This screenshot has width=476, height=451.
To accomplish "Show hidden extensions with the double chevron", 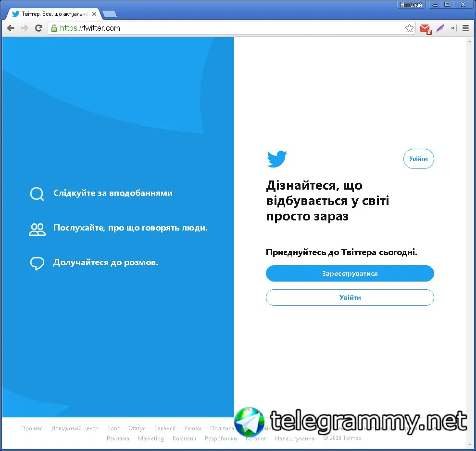I will [452, 28].
